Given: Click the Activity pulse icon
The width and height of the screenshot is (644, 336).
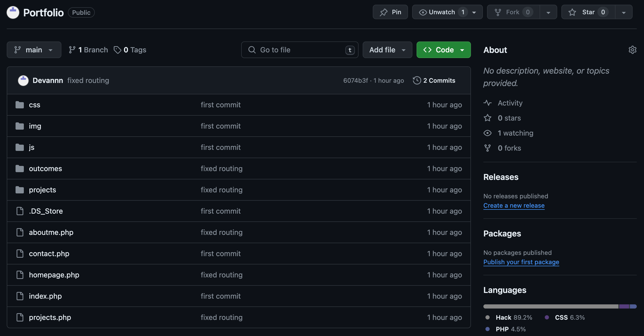Looking at the screenshot, I should pyautogui.click(x=488, y=103).
